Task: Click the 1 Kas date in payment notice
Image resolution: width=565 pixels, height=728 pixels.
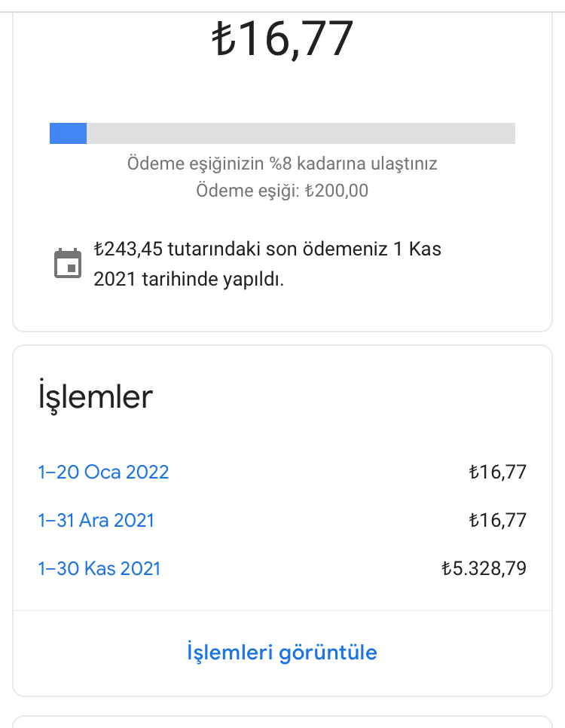Action: [x=417, y=249]
